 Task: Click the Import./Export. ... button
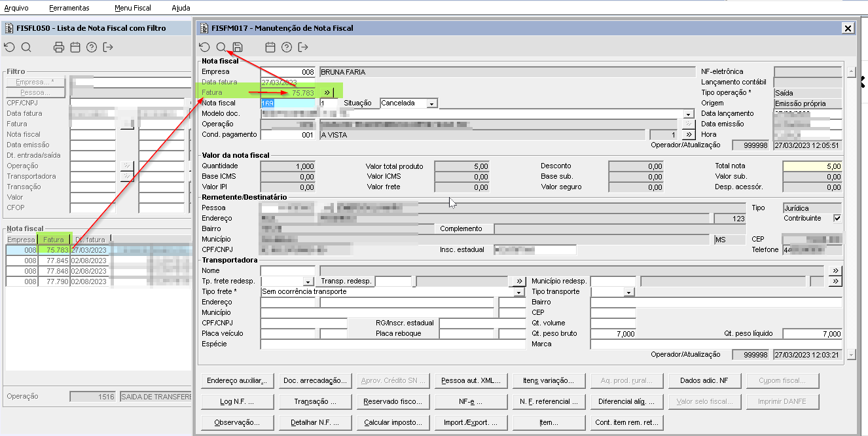coord(471,422)
